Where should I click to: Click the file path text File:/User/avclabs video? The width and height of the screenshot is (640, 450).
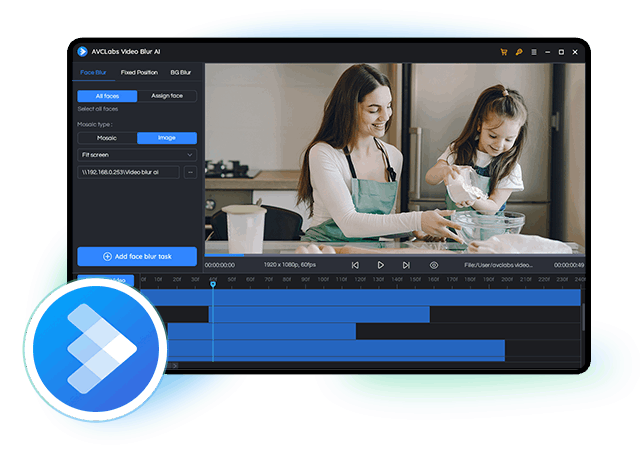click(x=498, y=265)
